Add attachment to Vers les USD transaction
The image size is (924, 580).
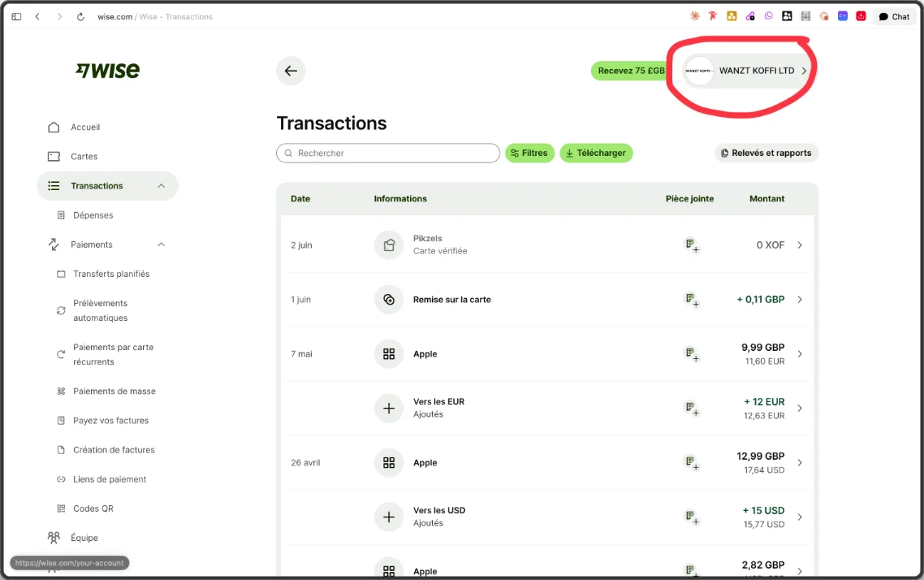pyautogui.click(x=691, y=517)
